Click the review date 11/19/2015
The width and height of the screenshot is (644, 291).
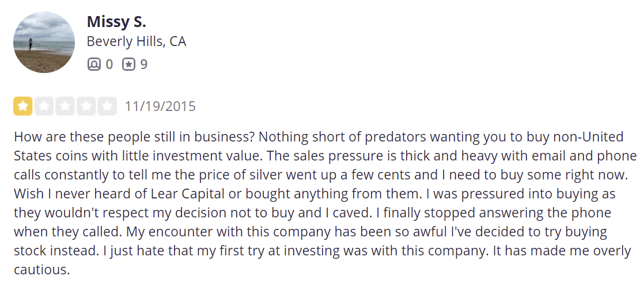click(x=160, y=106)
